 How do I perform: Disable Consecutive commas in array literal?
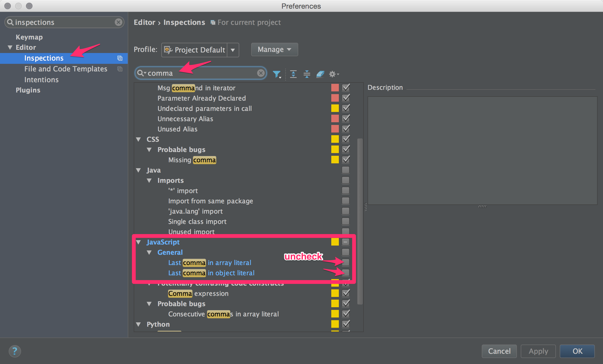(346, 314)
